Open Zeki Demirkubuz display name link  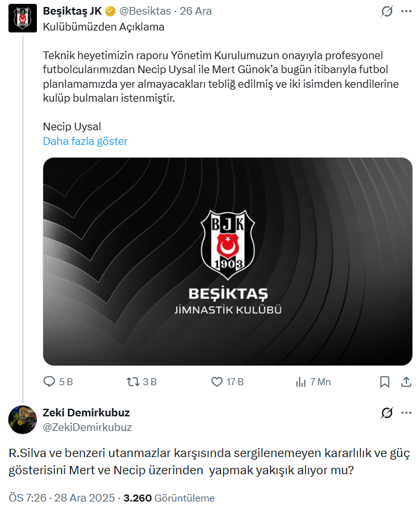pyautogui.click(x=86, y=413)
